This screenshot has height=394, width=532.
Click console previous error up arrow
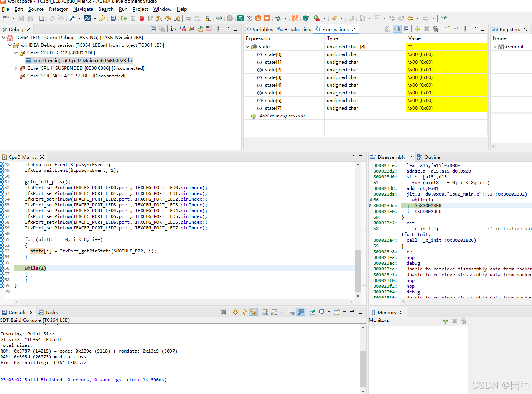point(244,312)
